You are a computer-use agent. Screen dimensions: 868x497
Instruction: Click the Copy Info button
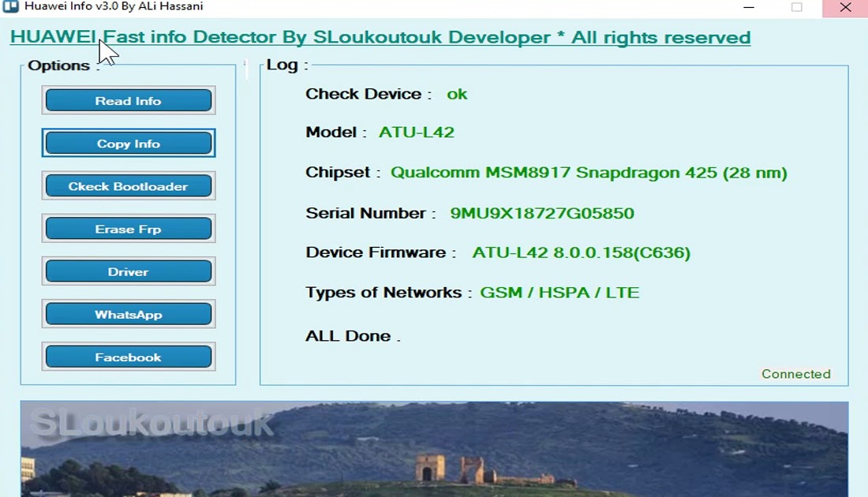129,144
